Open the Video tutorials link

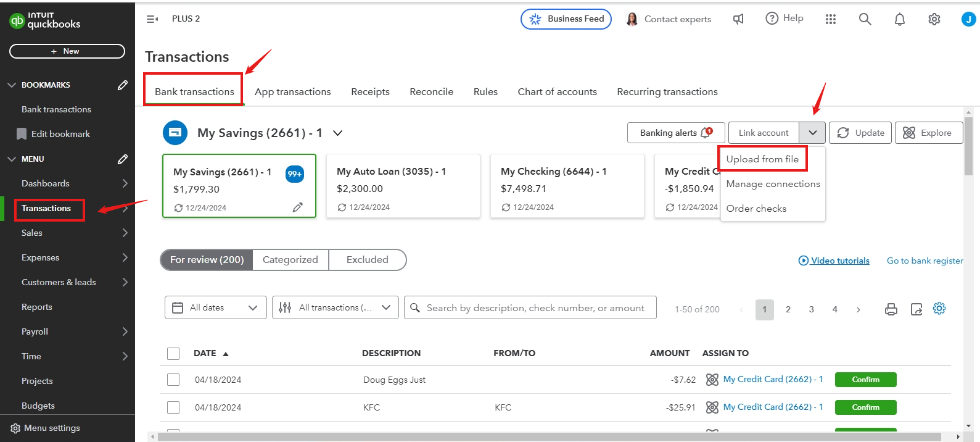tap(839, 261)
